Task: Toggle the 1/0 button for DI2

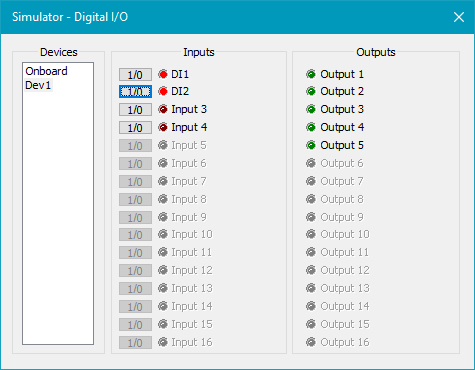Action: pyautogui.click(x=135, y=91)
